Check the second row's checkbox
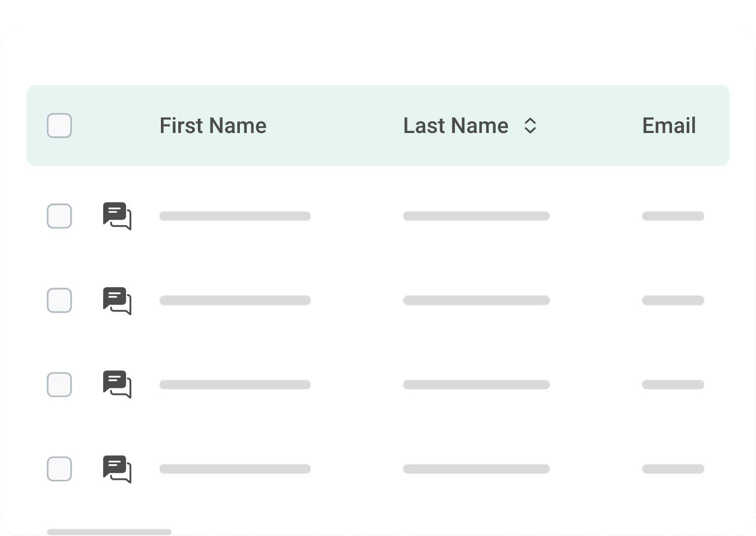 [59, 300]
